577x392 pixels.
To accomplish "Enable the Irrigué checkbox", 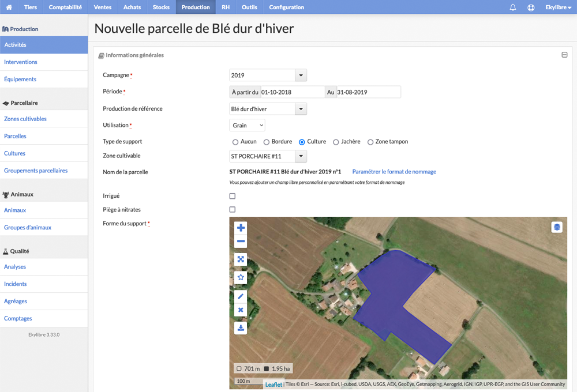I will [x=232, y=196].
